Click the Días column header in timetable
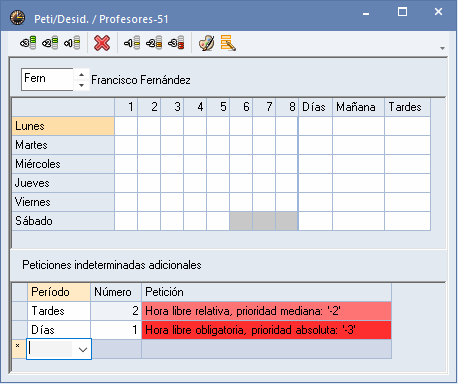Image resolution: width=458 pixels, height=384 pixels. pyautogui.click(x=315, y=107)
